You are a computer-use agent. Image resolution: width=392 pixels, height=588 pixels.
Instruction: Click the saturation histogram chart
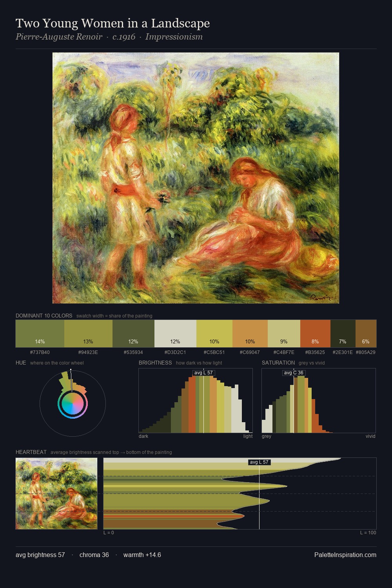coord(319,401)
